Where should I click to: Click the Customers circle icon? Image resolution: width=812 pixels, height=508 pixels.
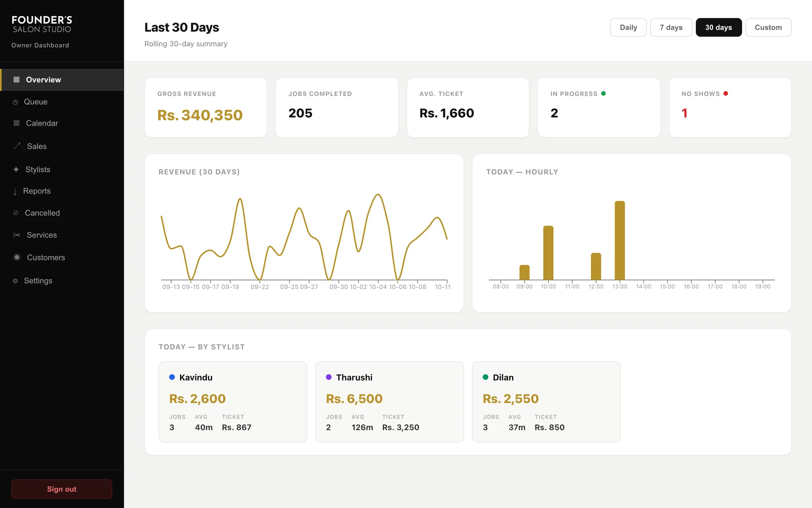point(17,257)
